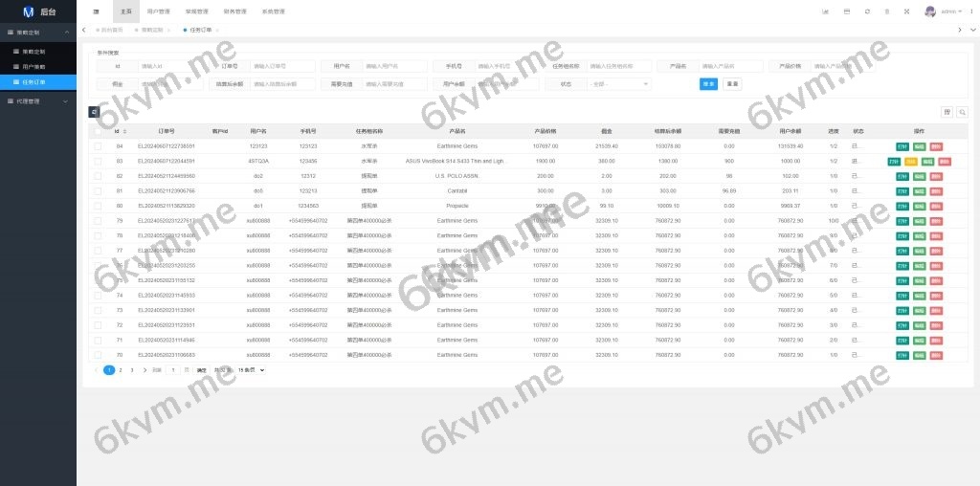
Task: Click the table search icon at right
Action: pyautogui.click(x=963, y=112)
